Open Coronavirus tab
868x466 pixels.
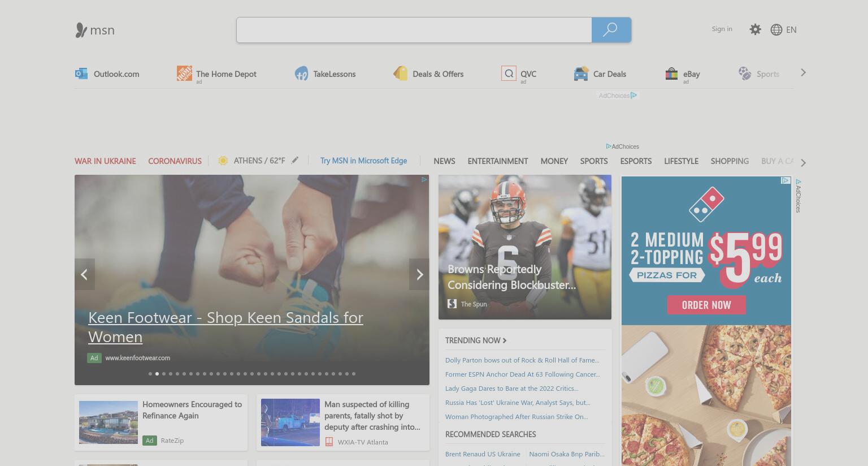(175, 161)
